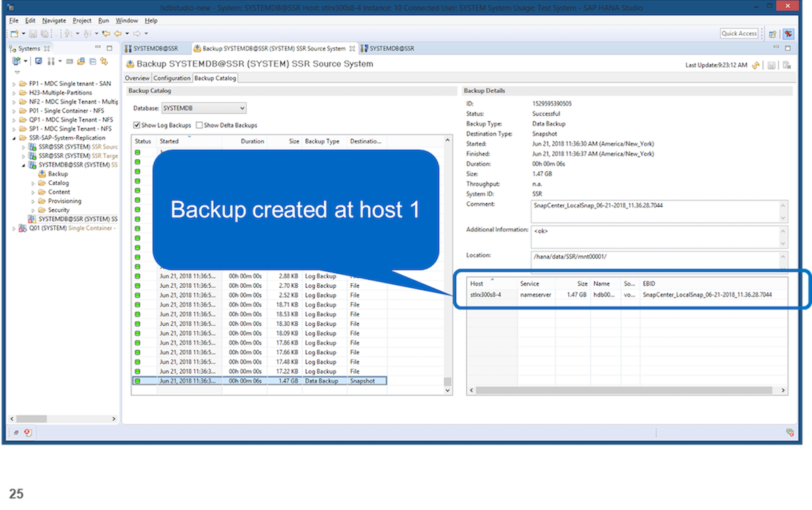The height and width of the screenshot is (510, 812).
Task: Click the backup catalog delete icon at top right
Action: [x=786, y=65]
